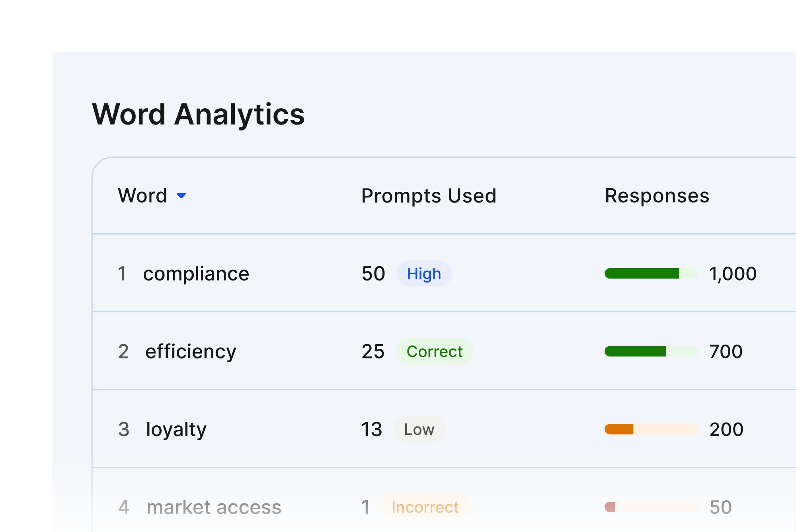Open the loyalty word entry
The image size is (796, 532).
(x=176, y=429)
